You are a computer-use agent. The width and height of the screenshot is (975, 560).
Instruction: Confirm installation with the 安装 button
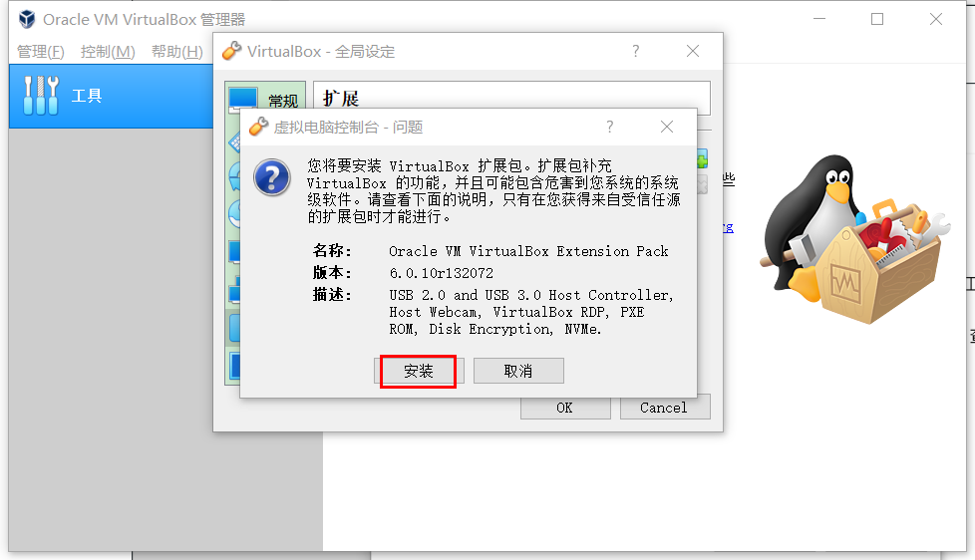pos(419,371)
